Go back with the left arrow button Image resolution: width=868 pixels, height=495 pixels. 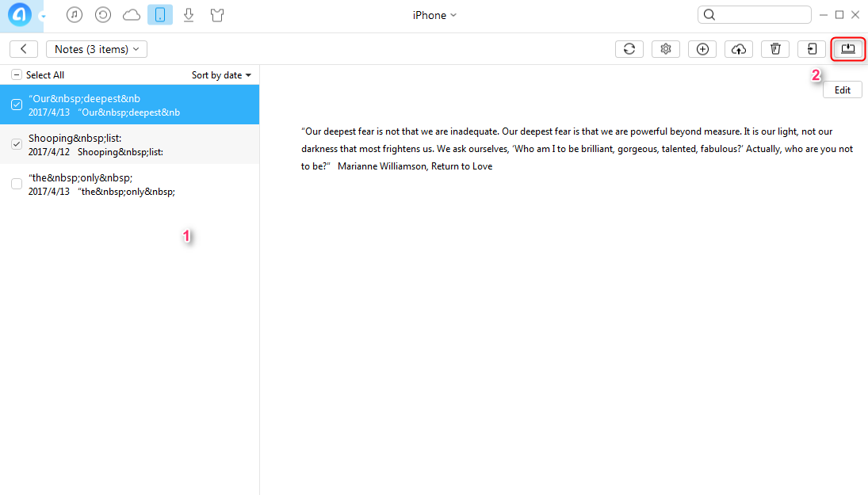coord(24,49)
